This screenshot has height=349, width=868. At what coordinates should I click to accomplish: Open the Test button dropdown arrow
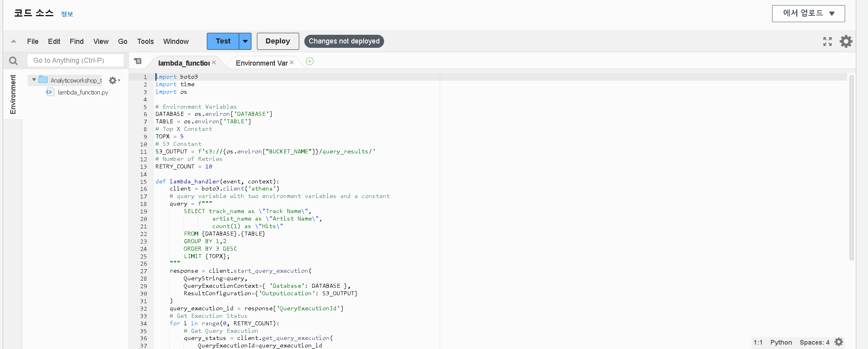pyautogui.click(x=245, y=41)
